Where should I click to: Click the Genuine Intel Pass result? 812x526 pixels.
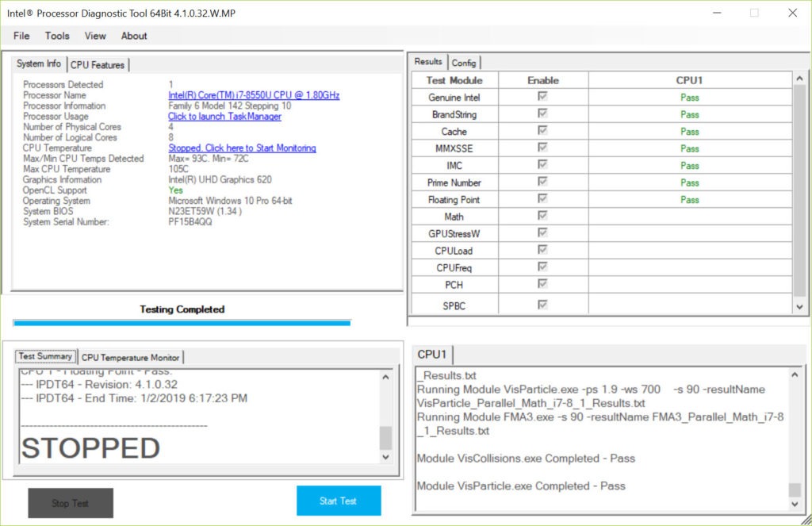click(690, 98)
